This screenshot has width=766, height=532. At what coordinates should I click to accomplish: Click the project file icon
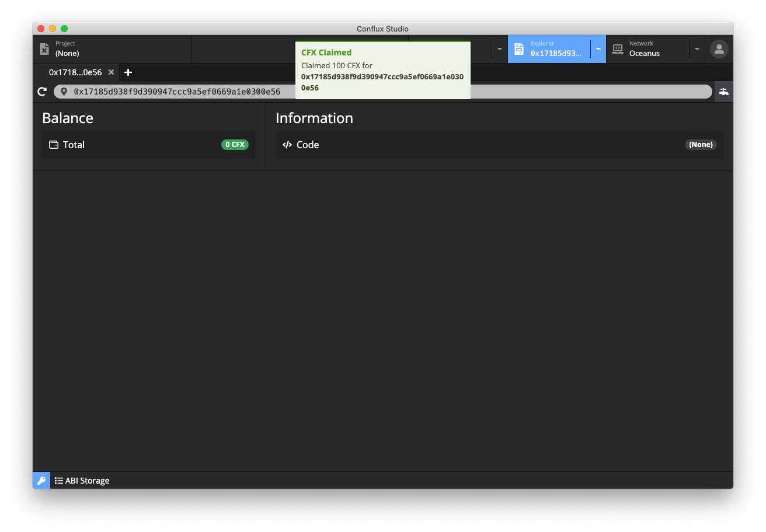(x=44, y=49)
